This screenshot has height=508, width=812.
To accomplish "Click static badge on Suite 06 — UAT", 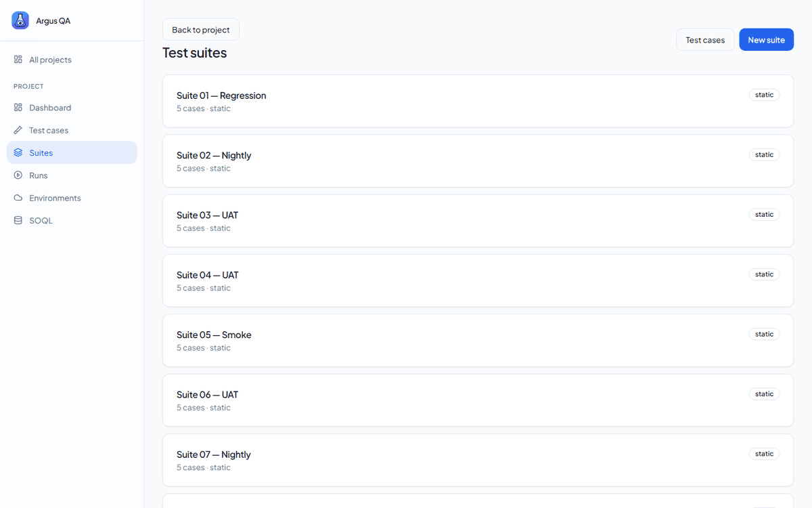I will [764, 394].
